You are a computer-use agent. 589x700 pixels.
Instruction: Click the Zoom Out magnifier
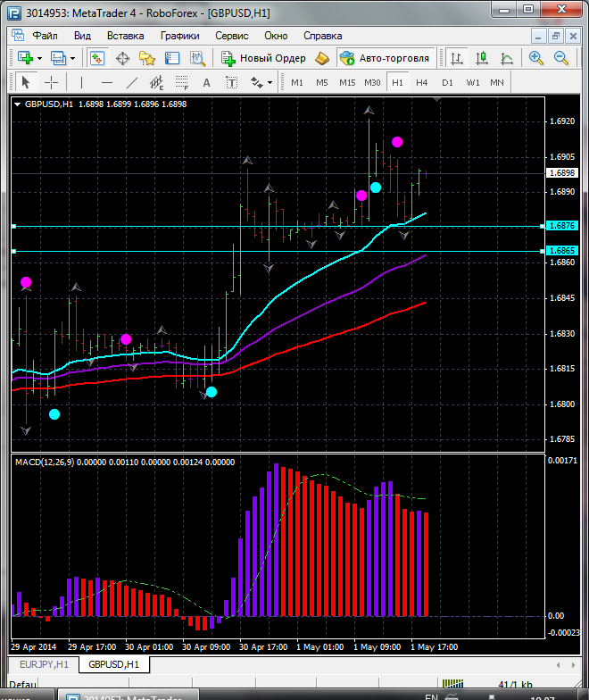tap(562, 58)
